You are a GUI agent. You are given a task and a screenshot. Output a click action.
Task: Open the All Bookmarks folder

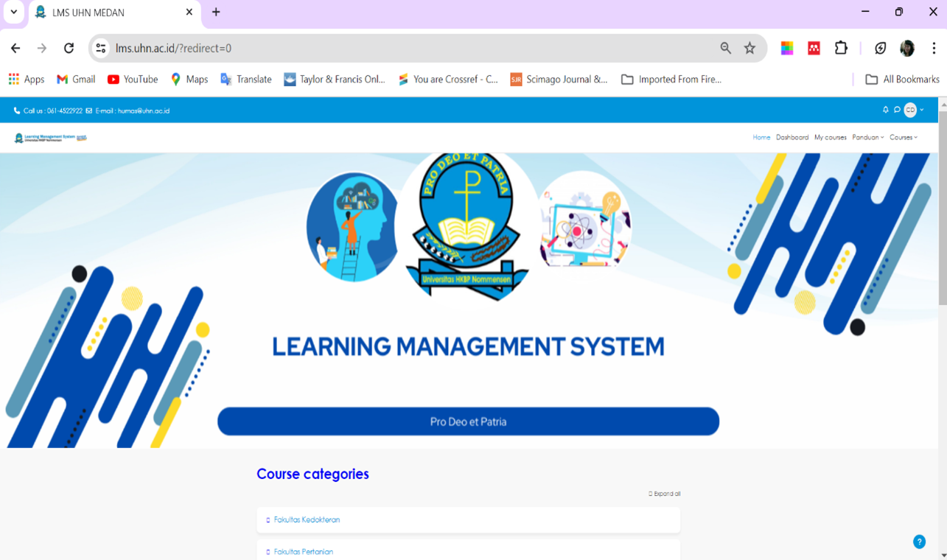coord(902,79)
